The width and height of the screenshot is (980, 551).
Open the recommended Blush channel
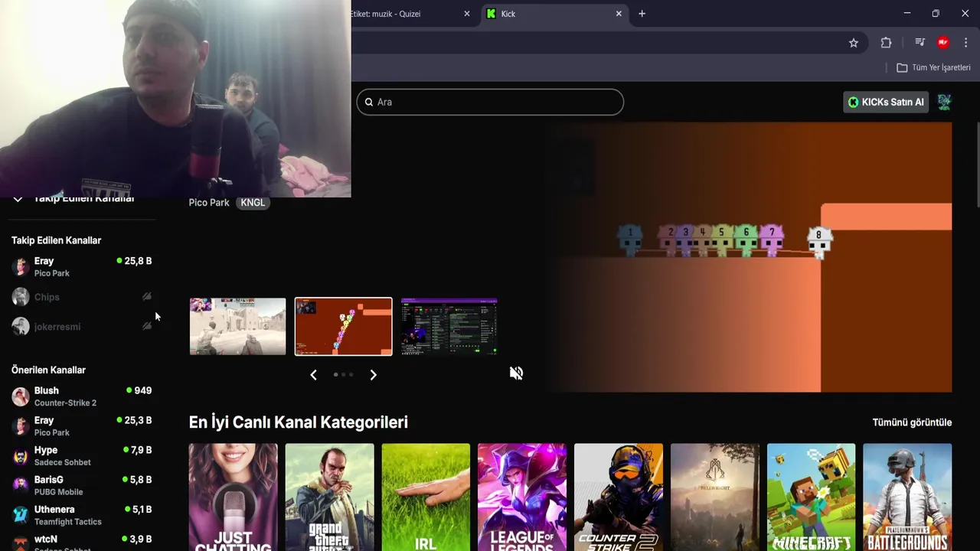click(x=82, y=396)
